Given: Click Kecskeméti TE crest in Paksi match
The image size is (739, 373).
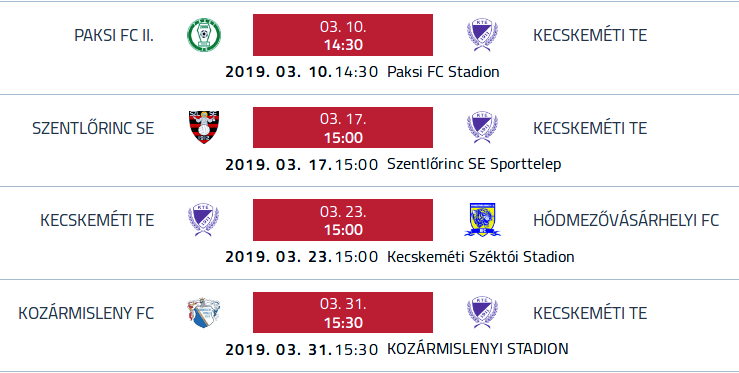Looking at the screenshot, I should point(482,35).
